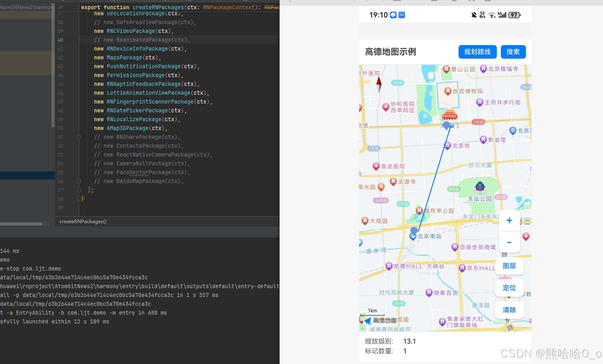Click the commented ReanimatedPackage line

click(142, 40)
